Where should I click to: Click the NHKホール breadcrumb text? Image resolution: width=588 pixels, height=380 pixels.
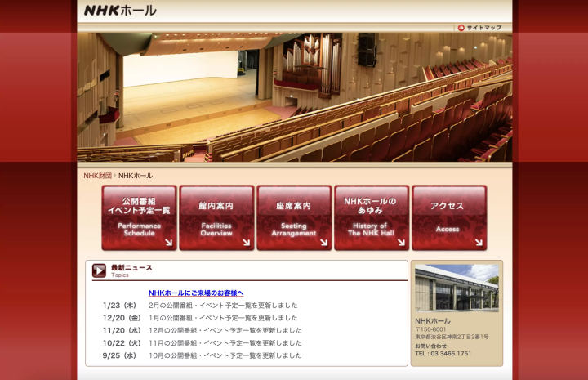[136, 176]
